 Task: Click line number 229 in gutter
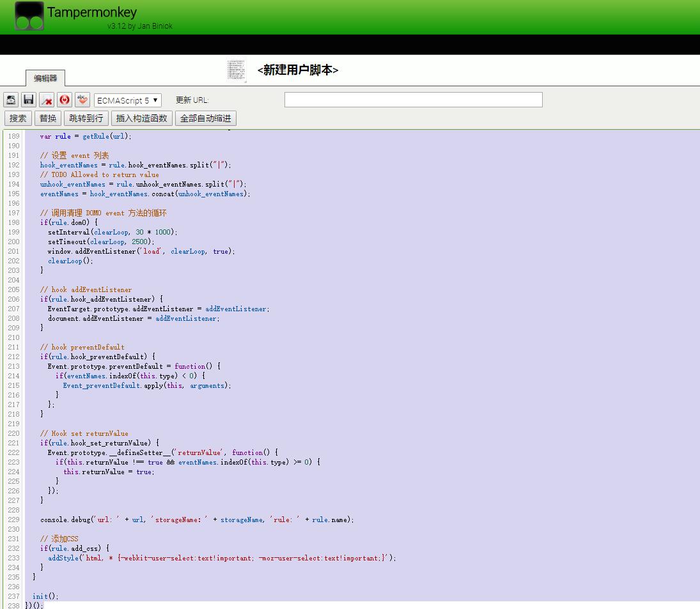click(14, 520)
